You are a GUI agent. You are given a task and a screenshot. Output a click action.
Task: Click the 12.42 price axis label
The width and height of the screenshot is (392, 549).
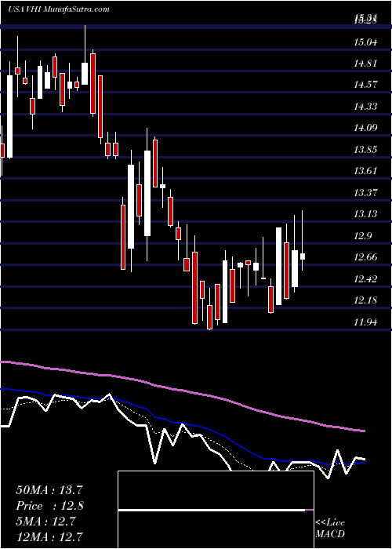click(x=366, y=279)
